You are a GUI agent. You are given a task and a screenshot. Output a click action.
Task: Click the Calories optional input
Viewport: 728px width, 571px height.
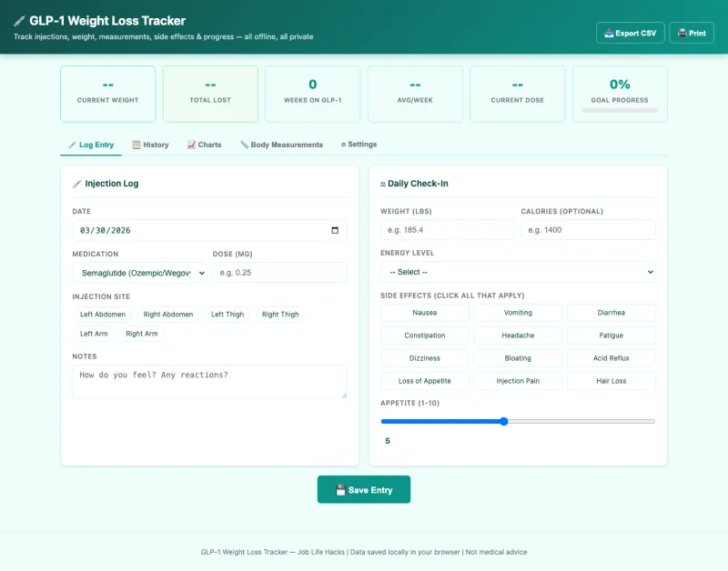tap(588, 230)
